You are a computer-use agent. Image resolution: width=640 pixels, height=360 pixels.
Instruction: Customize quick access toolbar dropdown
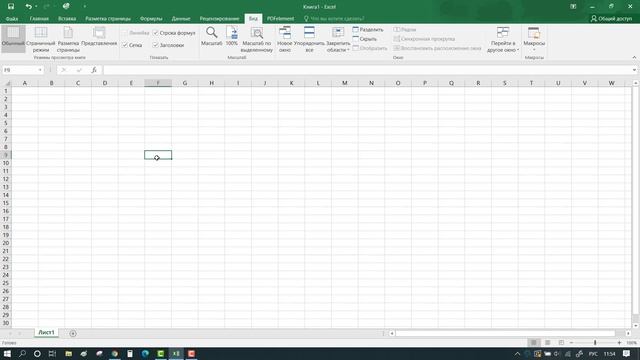84,7
